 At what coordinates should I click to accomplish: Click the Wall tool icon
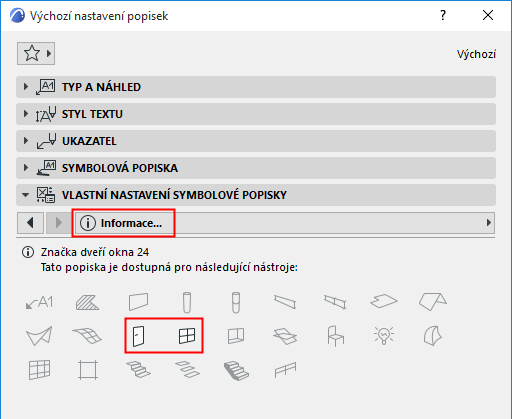pos(138,302)
